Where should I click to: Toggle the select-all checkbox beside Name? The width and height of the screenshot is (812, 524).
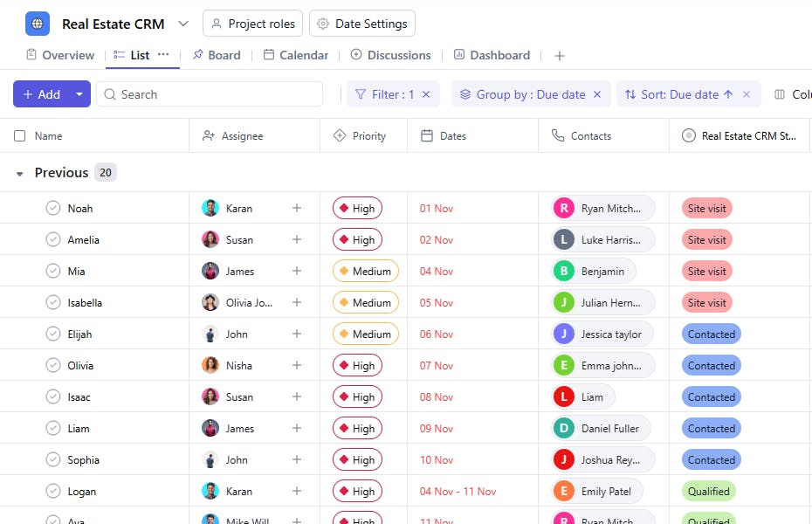tap(20, 136)
